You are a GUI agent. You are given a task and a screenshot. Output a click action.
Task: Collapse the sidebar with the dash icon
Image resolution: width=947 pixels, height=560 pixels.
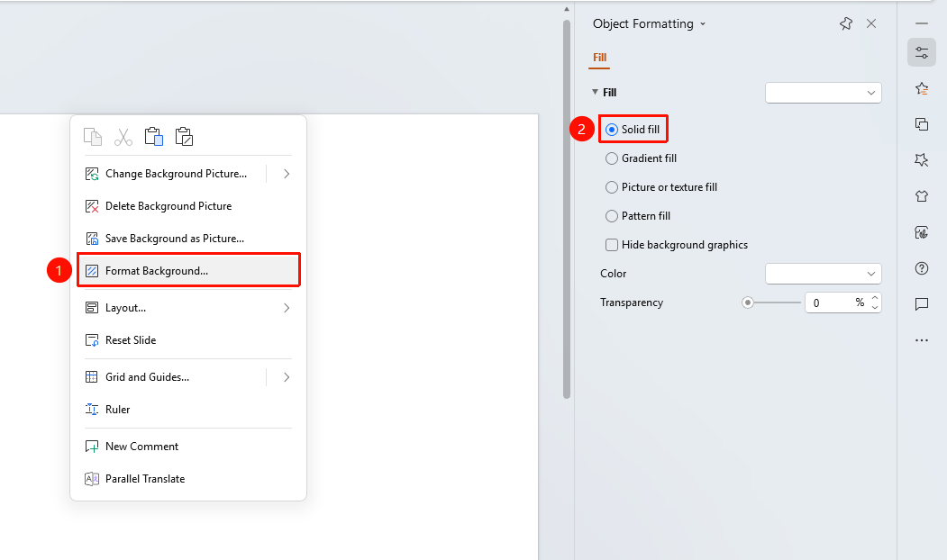922,23
